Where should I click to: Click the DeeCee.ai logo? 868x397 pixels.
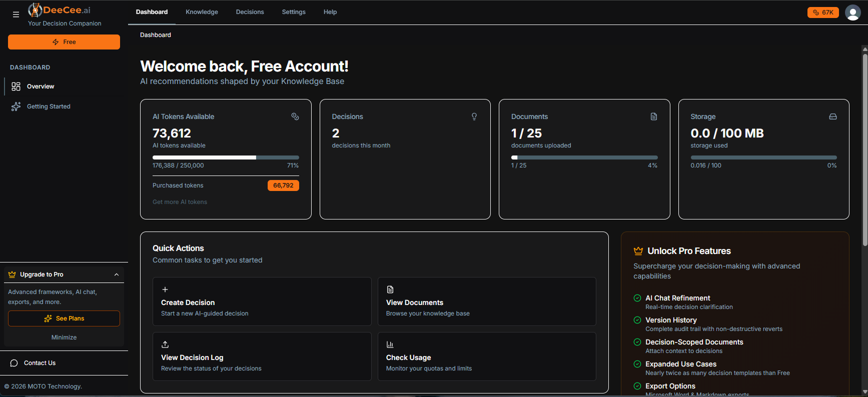click(x=60, y=10)
